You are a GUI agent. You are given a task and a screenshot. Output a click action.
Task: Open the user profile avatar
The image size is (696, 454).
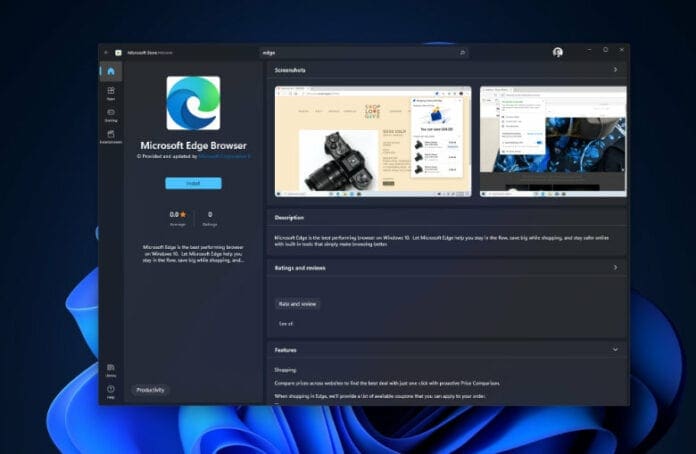tap(558, 52)
